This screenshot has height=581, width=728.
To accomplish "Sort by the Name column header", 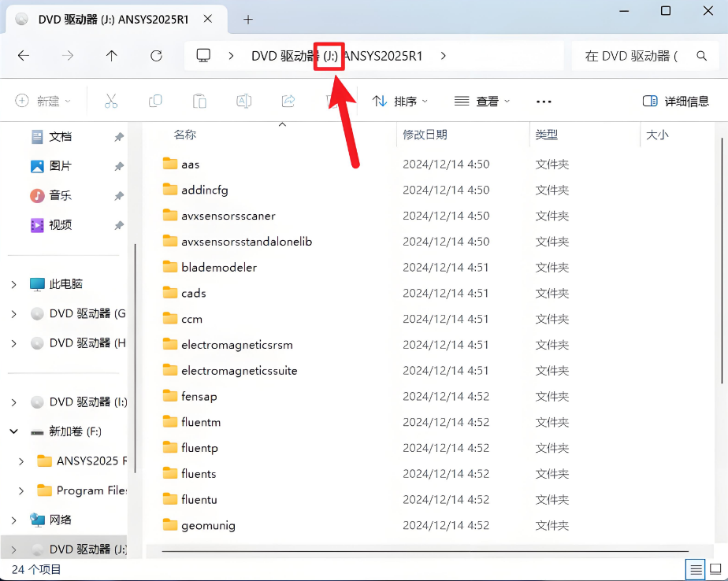I will pos(185,135).
